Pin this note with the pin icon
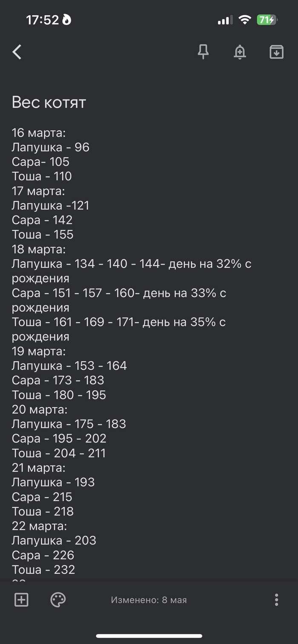 point(203,52)
